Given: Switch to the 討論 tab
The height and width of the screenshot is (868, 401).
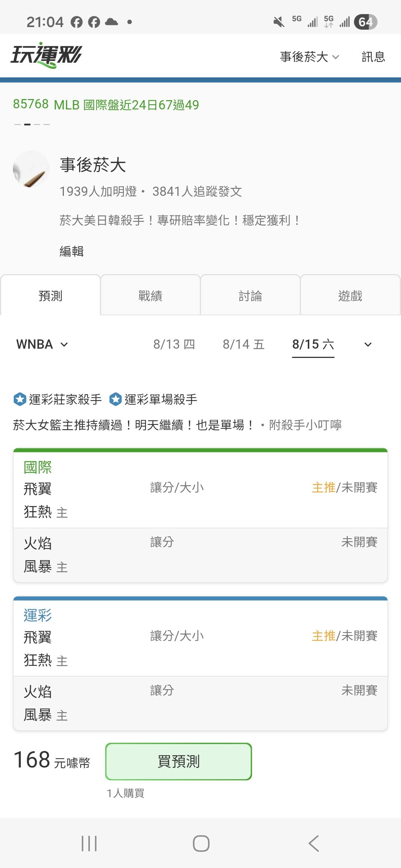Looking at the screenshot, I should [x=250, y=296].
